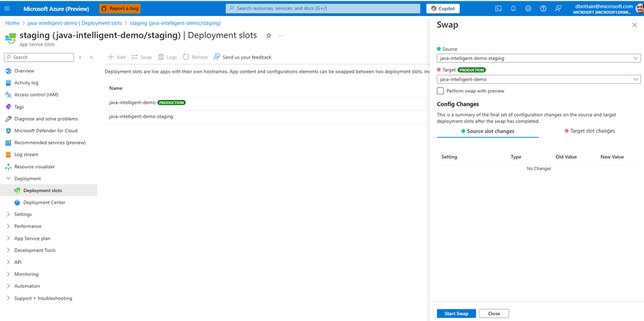Click Logs toolbar button
Viewport: 644px width, 321px height.
pos(168,57)
